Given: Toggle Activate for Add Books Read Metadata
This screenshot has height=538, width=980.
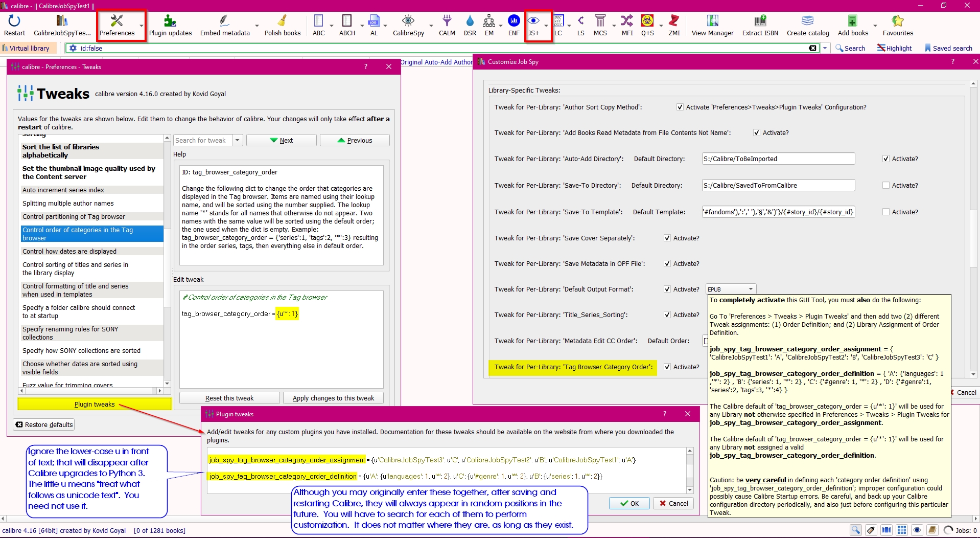Looking at the screenshot, I should [757, 133].
